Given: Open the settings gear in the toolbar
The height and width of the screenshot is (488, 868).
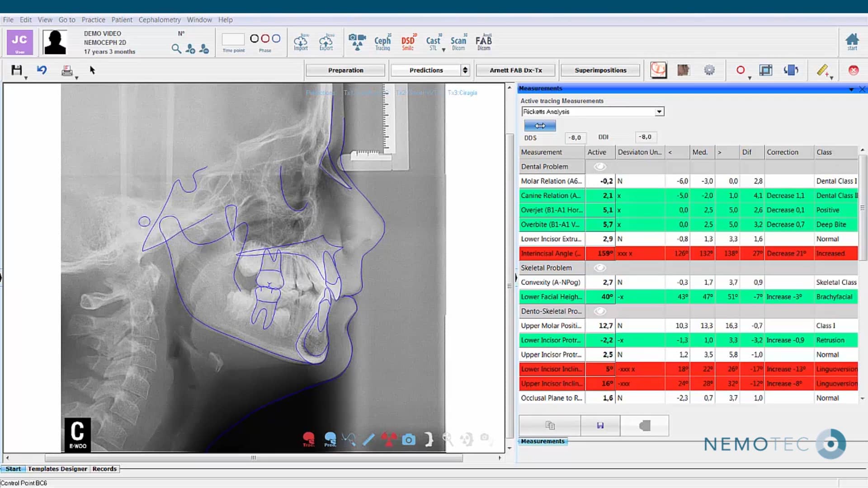Looking at the screenshot, I should click(709, 70).
